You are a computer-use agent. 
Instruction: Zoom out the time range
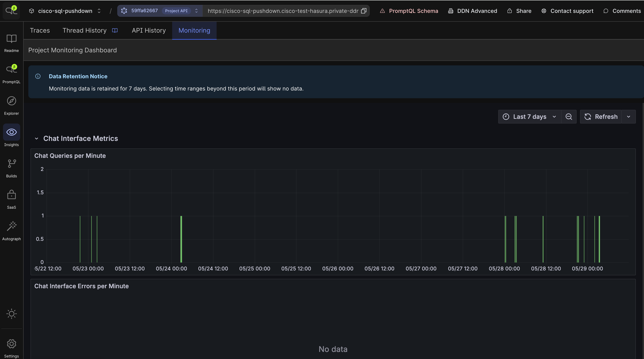569,116
